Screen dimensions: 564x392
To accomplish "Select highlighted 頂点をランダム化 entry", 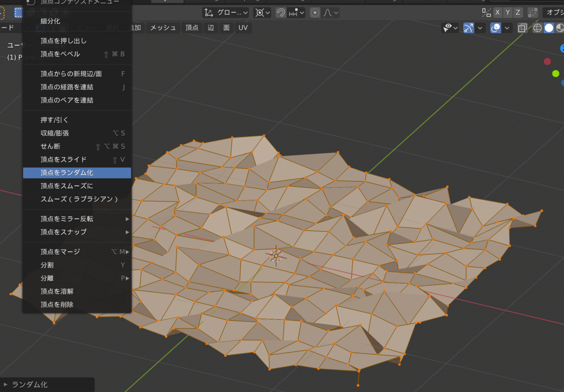I will [x=77, y=173].
